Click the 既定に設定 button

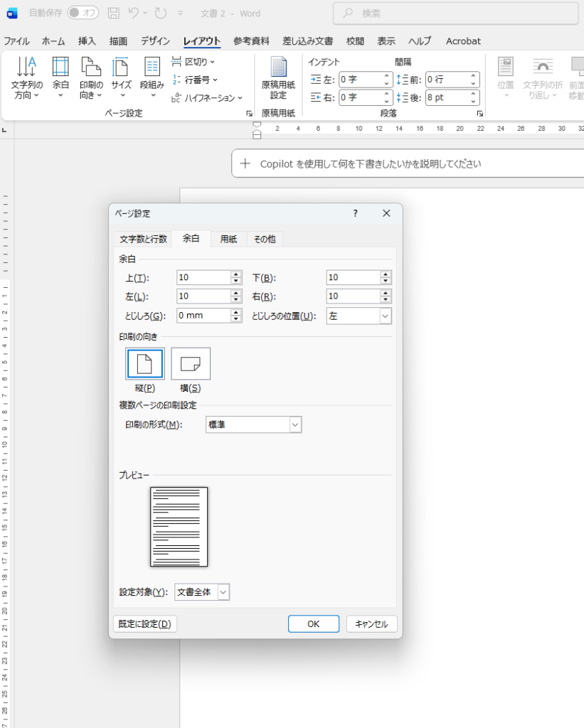pos(145,624)
